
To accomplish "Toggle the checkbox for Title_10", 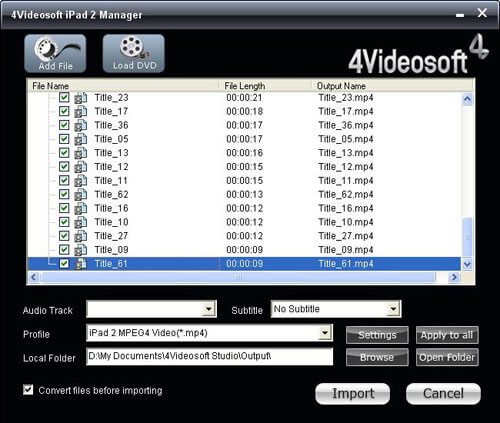I will click(64, 222).
